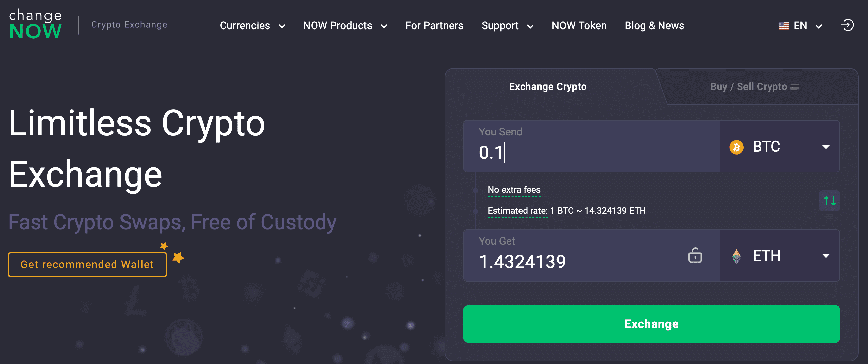
Task: Open the sign-in arrow icon
Action: [x=847, y=25]
